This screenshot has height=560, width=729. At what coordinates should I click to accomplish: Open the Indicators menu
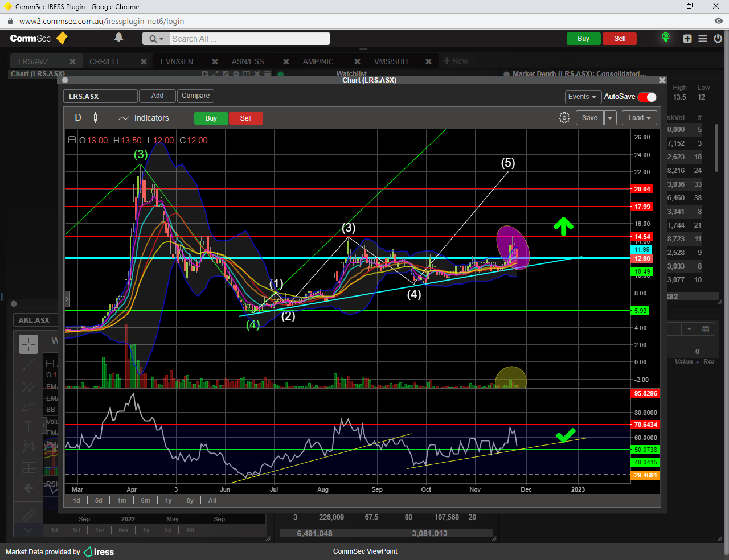pyautogui.click(x=144, y=118)
